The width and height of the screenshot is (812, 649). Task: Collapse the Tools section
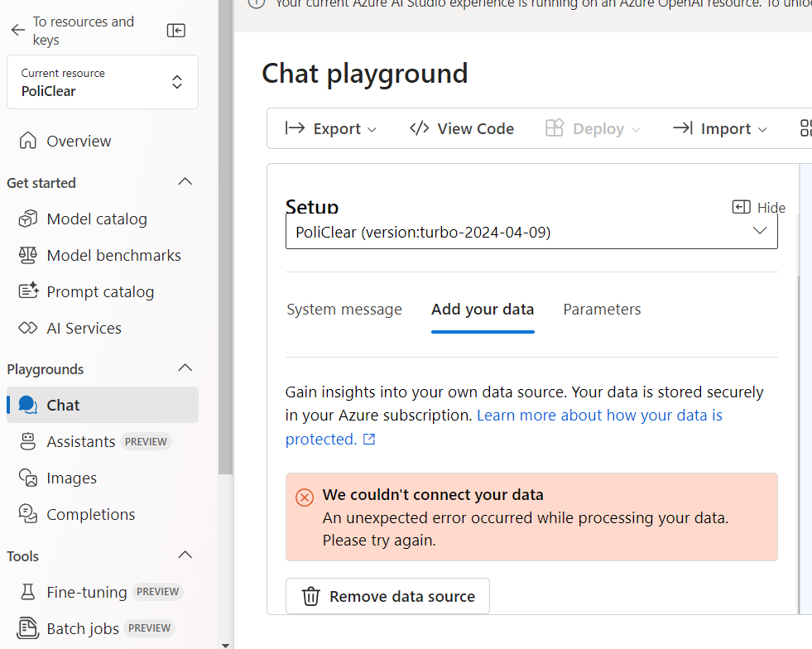tap(185, 555)
